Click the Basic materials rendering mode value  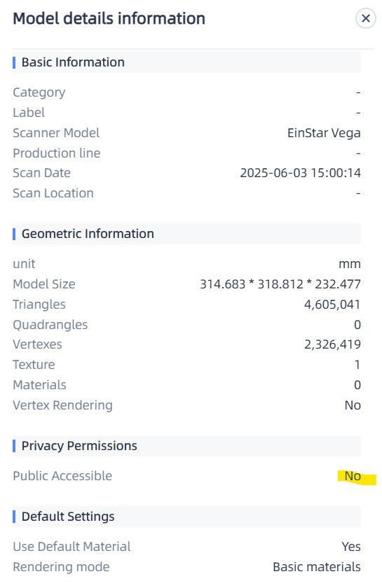pyautogui.click(x=317, y=567)
